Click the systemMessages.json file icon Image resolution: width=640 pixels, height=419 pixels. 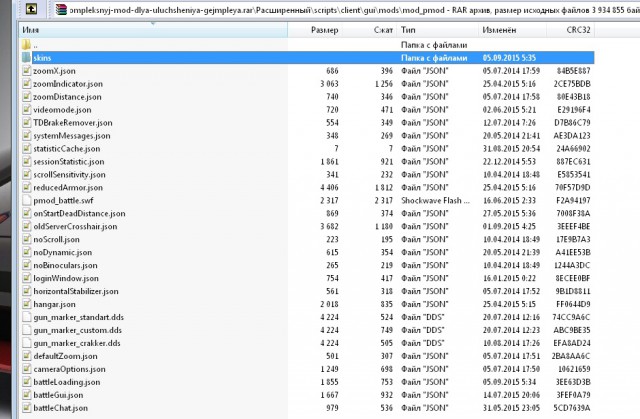tap(27, 135)
